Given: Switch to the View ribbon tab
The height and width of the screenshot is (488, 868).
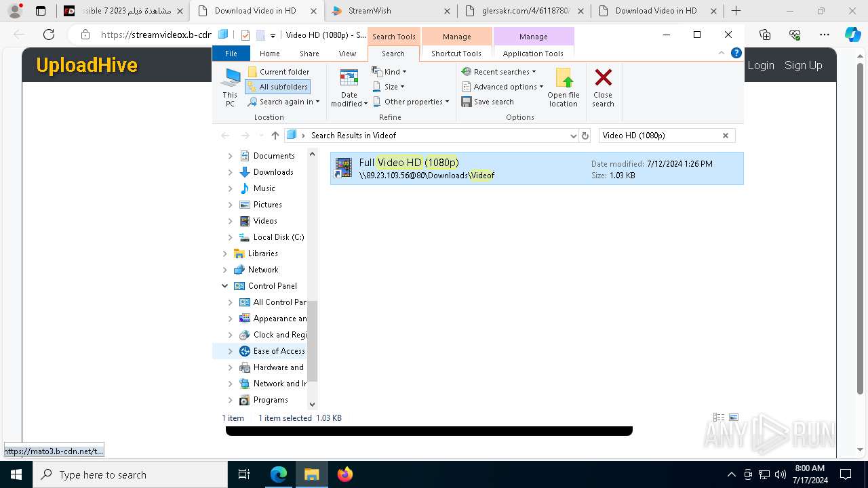Looking at the screenshot, I should pyautogui.click(x=347, y=54).
